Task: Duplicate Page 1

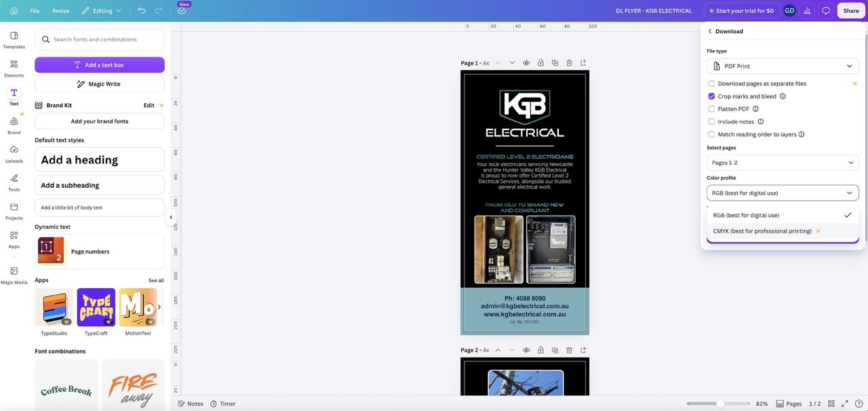Action: click(x=555, y=63)
